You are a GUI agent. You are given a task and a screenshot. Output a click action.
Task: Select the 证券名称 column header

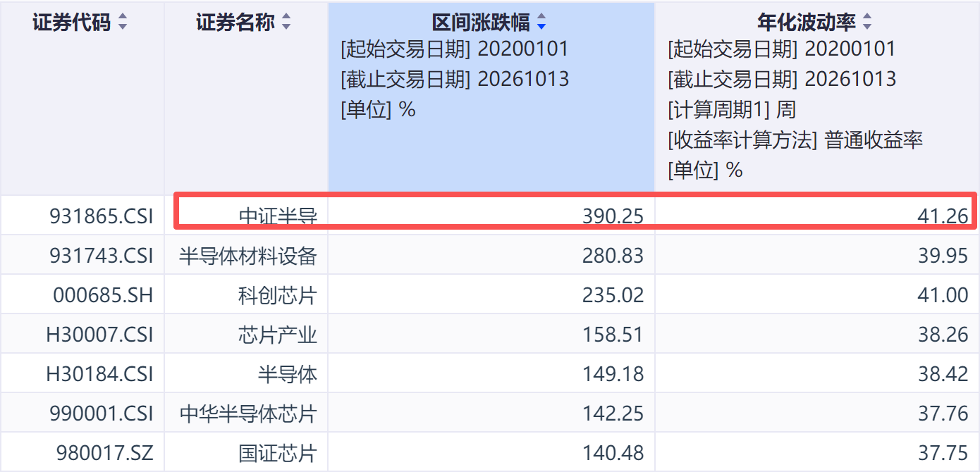[235, 23]
